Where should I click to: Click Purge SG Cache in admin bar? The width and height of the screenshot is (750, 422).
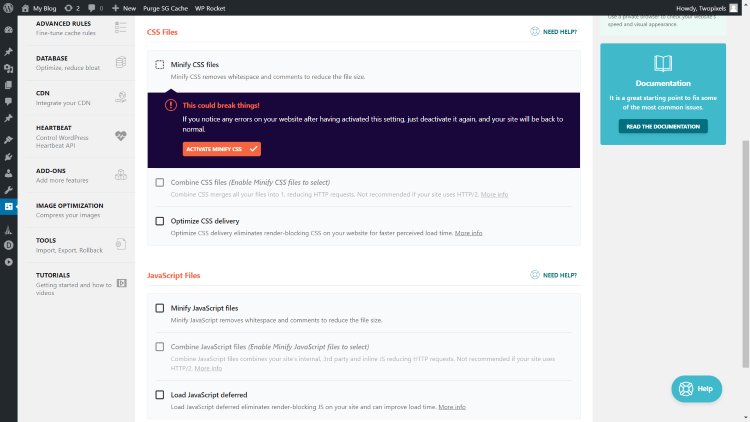tap(165, 8)
